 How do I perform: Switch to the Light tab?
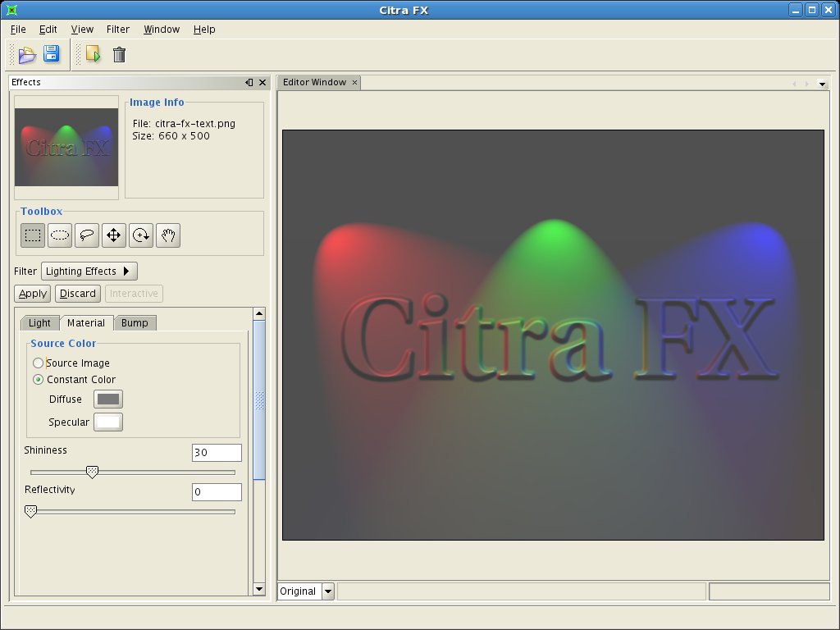39,322
